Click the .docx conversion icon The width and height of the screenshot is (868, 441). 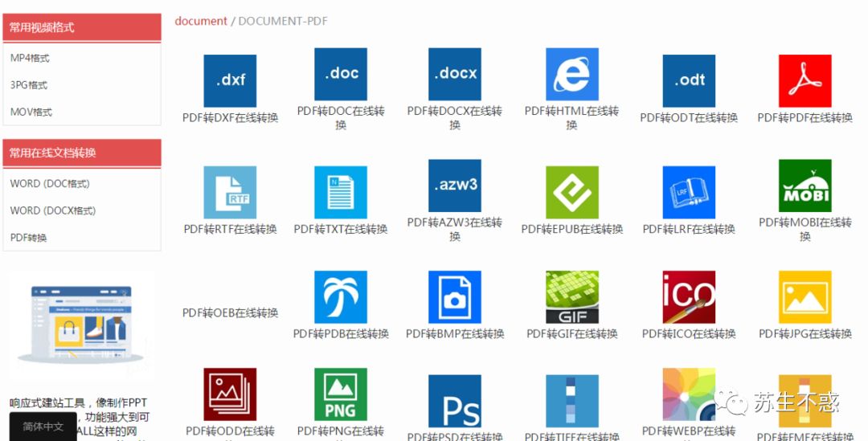click(454, 74)
